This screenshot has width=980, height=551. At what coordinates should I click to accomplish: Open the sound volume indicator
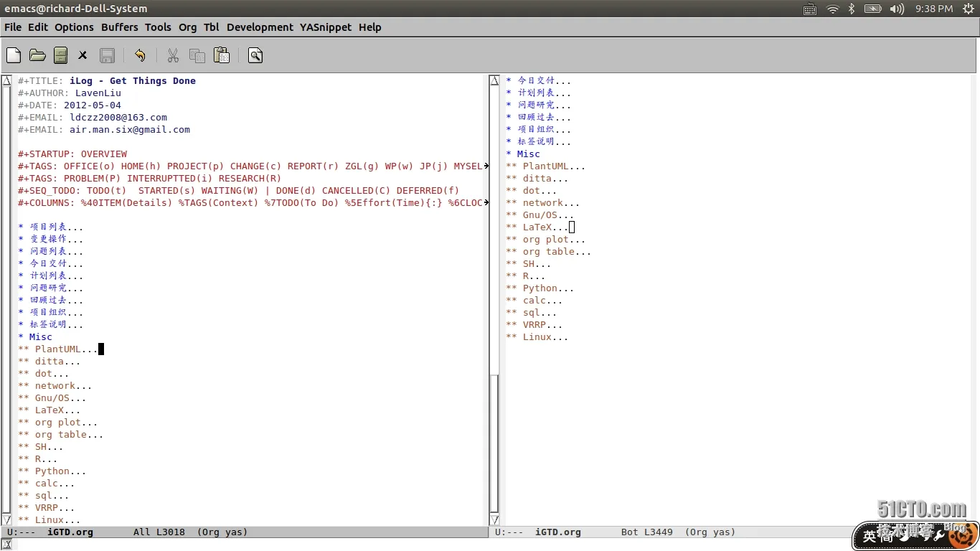click(897, 9)
